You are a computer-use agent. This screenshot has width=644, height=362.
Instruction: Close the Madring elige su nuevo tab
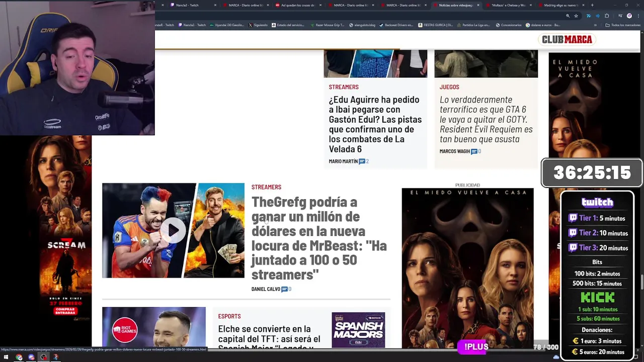tap(583, 5)
